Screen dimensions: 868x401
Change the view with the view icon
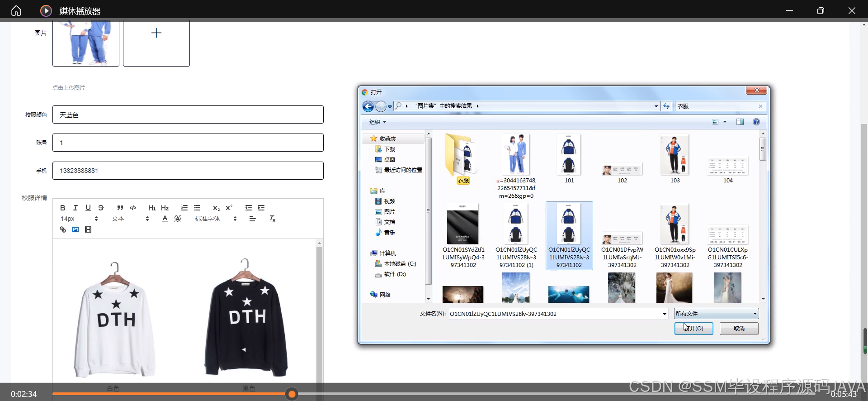(x=715, y=122)
